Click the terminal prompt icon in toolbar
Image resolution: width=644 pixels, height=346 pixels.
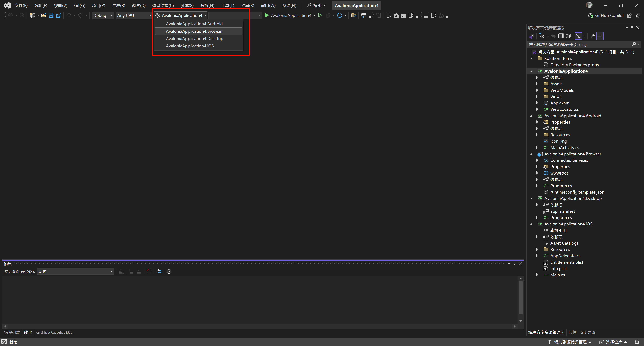(404, 15)
